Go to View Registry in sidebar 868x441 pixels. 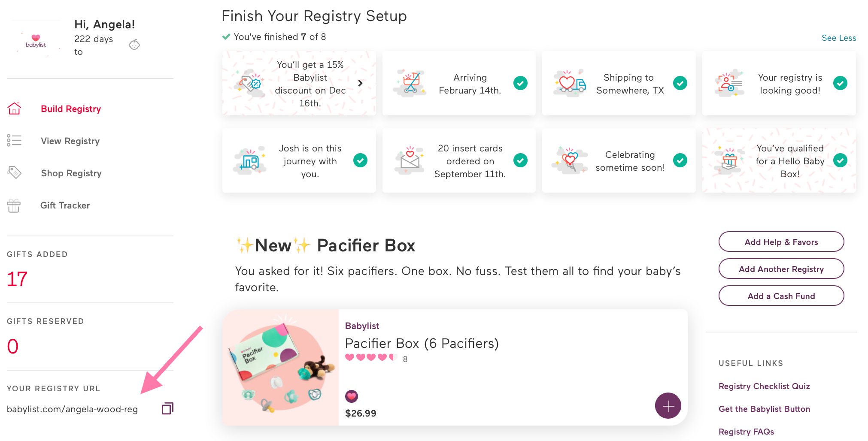point(70,141)
